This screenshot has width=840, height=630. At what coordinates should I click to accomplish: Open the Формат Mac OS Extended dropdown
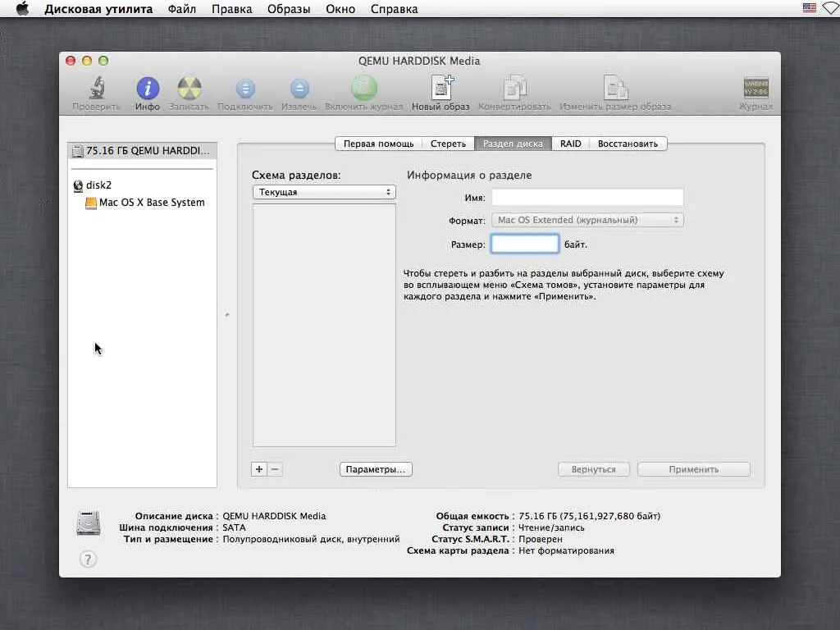pos(587,220)
